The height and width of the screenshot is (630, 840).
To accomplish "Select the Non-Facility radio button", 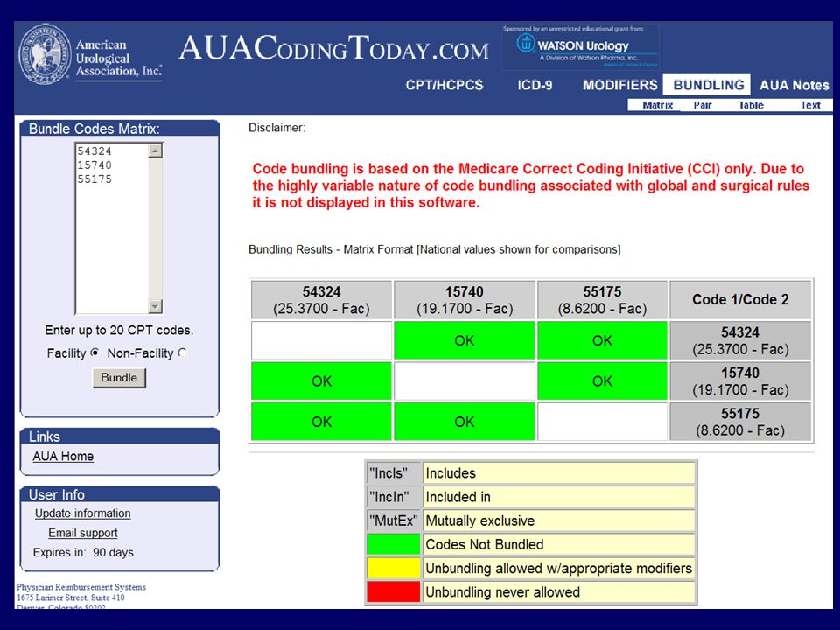I will (x=183, y=353).
